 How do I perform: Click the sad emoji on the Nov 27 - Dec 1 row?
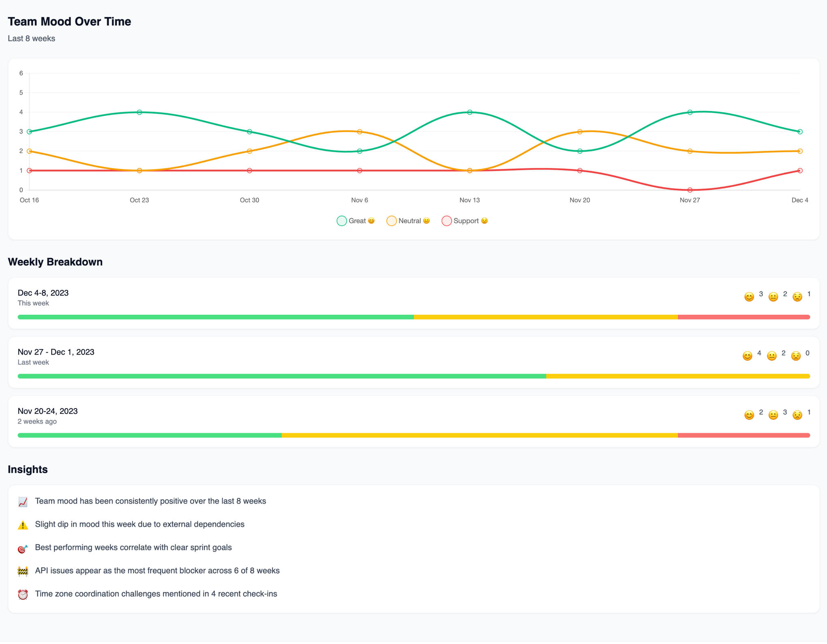796,356
